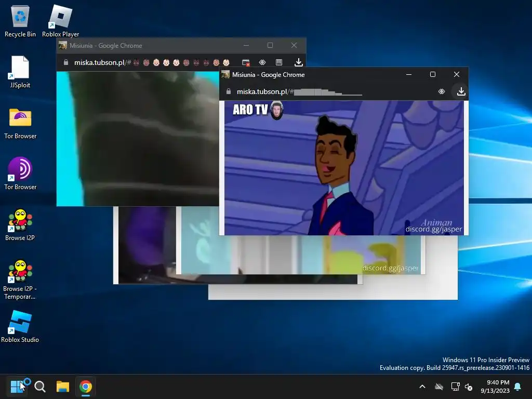Click the download icon in front Chrome window
This screenshot has height=399, width=532.
(461, 91)
